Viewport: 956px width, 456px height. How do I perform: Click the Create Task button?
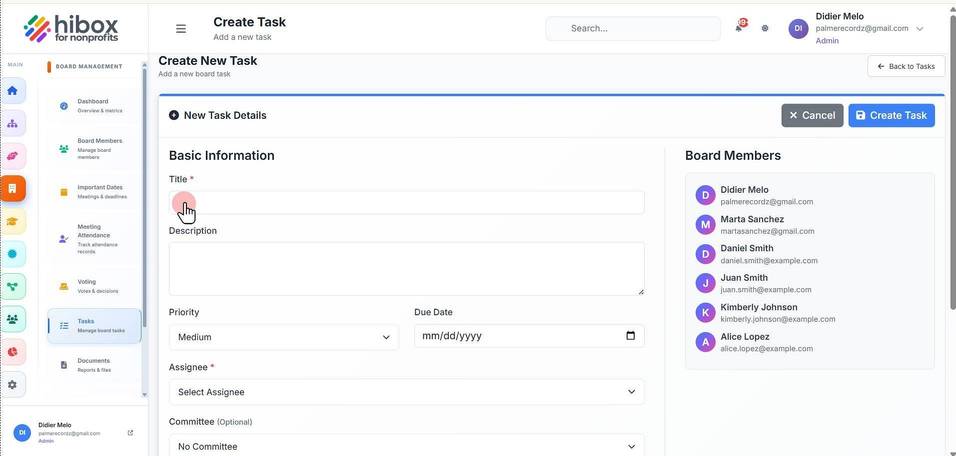[891, 115]
